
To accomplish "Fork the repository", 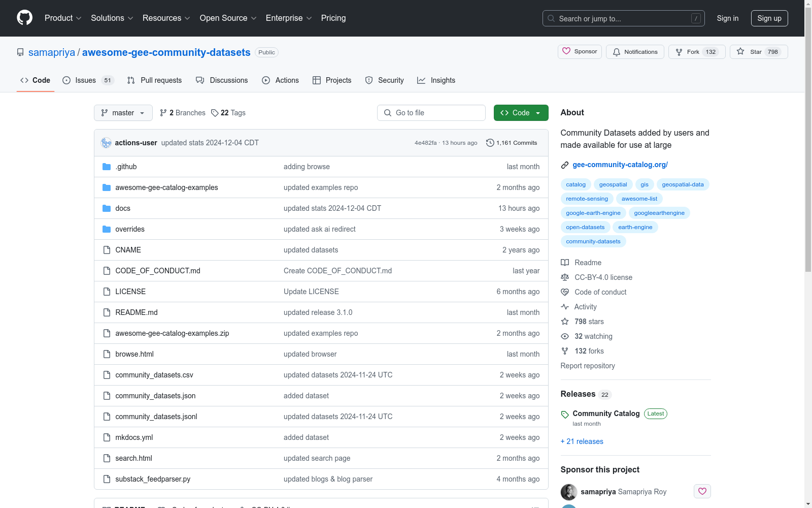I will tap(697, 52).
